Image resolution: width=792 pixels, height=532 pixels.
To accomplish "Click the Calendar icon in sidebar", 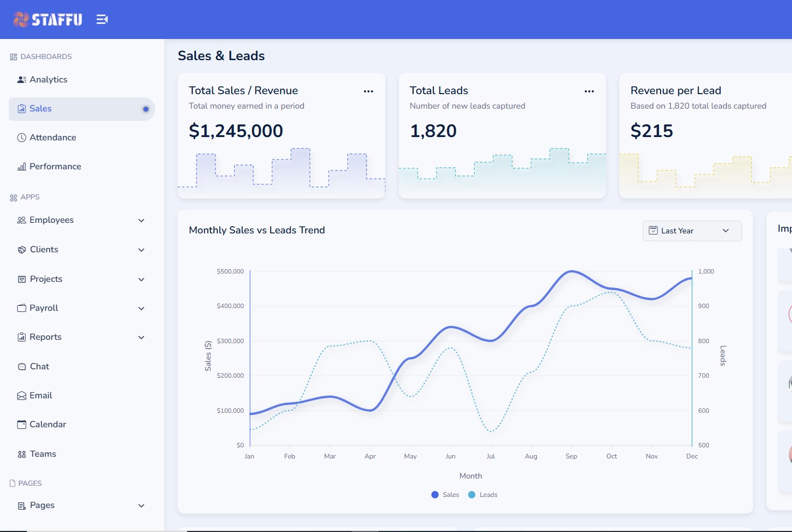I will [x=22, y=424].
